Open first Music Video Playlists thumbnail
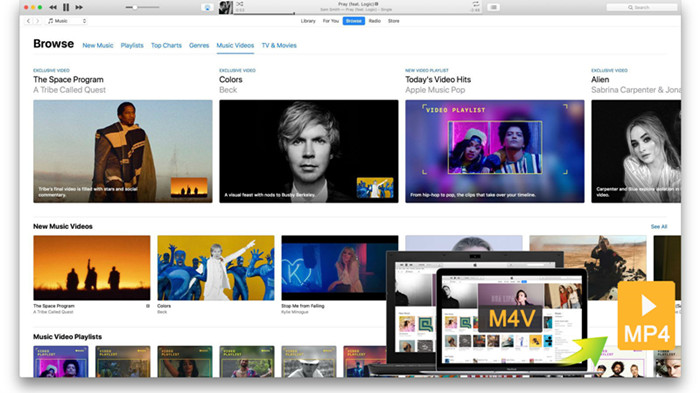Image resolution: width=700 pixels, height=393 pixels. pyautogui.click(x=61, y=362)
